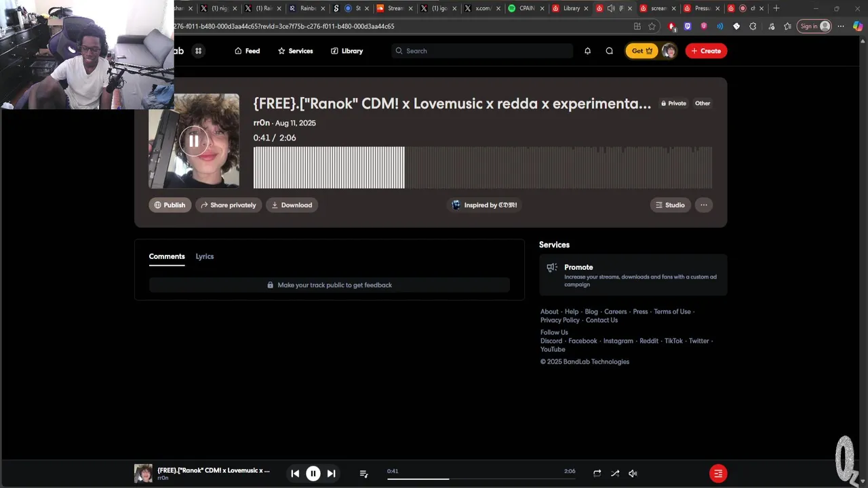Open the chat messages icon

click(609, 51)
